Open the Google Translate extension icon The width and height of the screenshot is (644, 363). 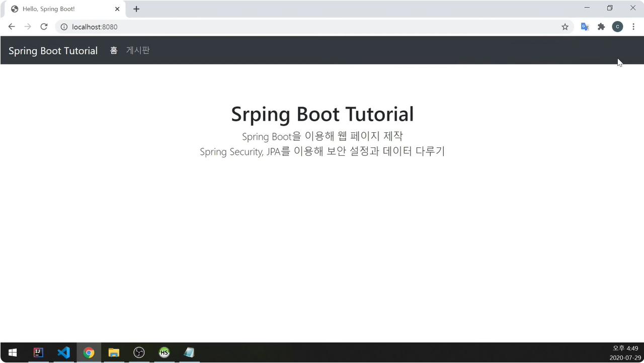pos(585,27)
